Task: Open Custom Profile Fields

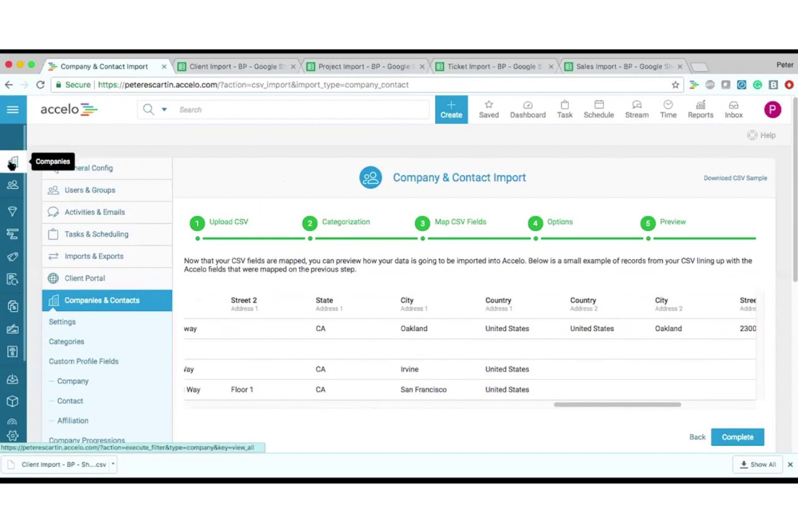Action: tap(84, 362)
